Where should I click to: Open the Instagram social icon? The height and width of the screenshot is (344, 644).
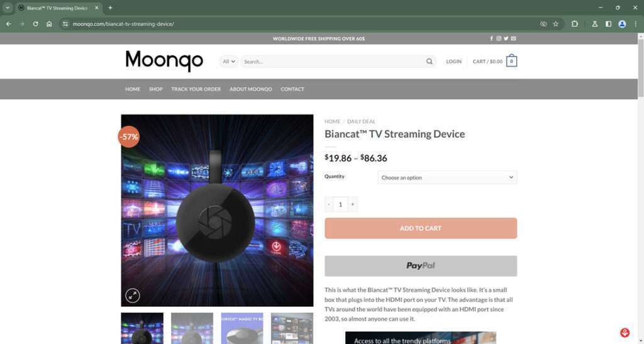click(x=499, y=38)
